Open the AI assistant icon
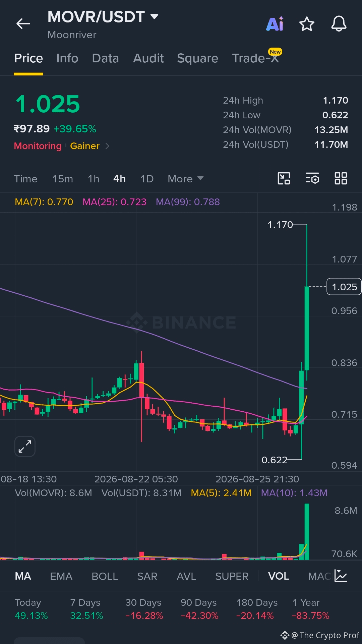Screen dimensions: 362x644 275,24
